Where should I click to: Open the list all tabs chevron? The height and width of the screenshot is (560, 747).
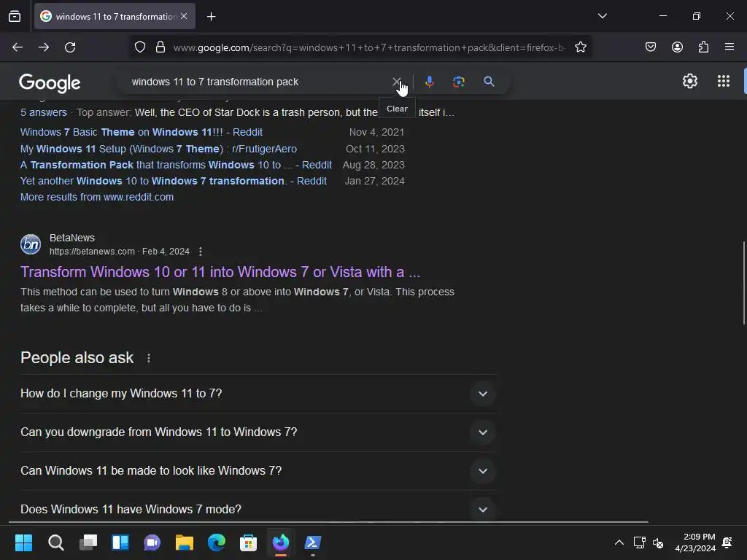[602, 16]
